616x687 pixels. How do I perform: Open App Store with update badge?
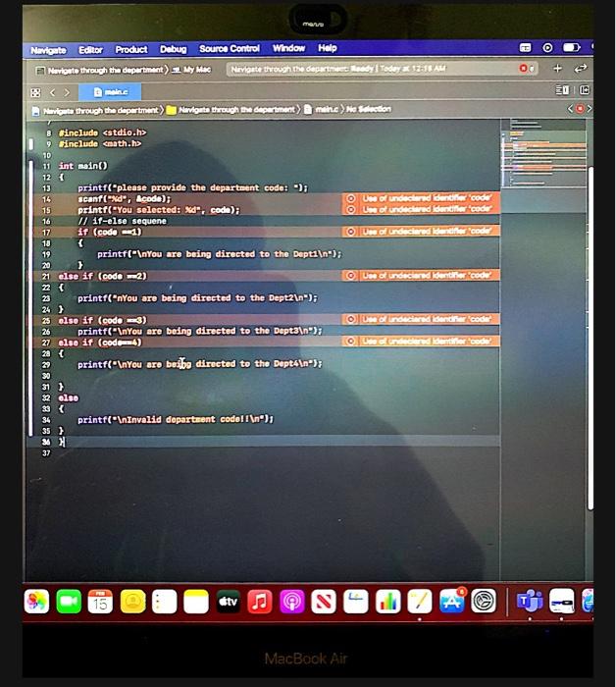point(452,601)
